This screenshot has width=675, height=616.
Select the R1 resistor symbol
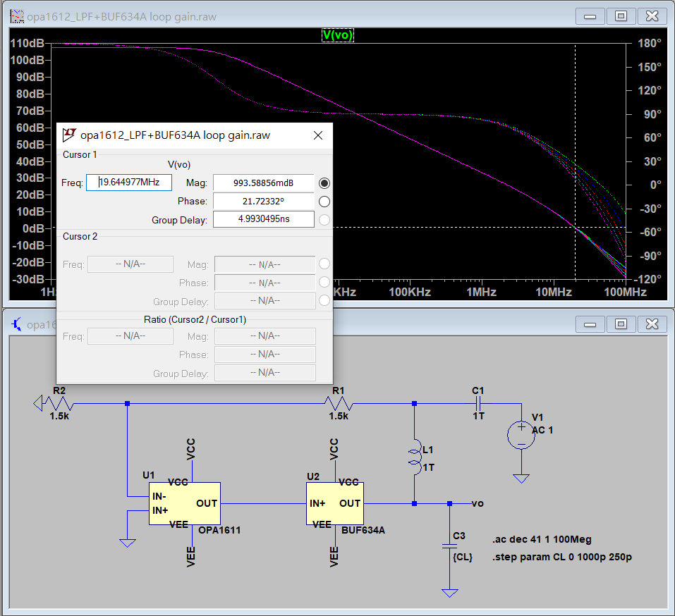coord(339,404)
